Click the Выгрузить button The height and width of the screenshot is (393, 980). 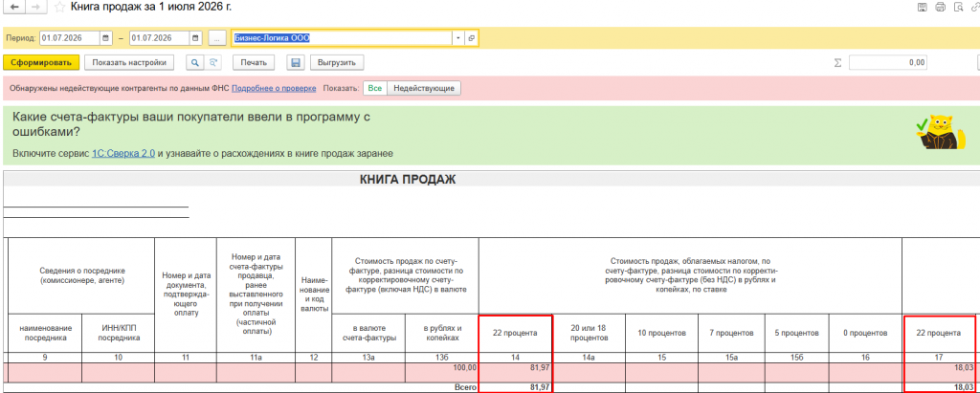click(337, 62)
